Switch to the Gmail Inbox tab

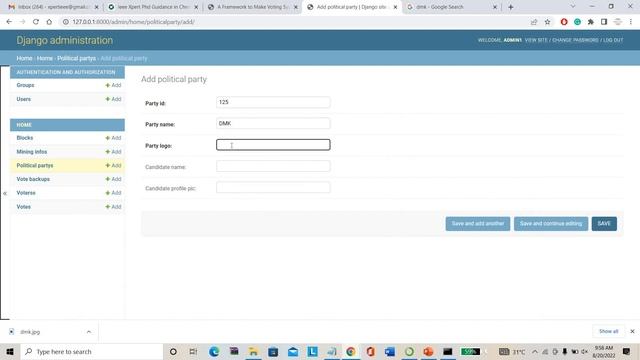tap(53, 7)
